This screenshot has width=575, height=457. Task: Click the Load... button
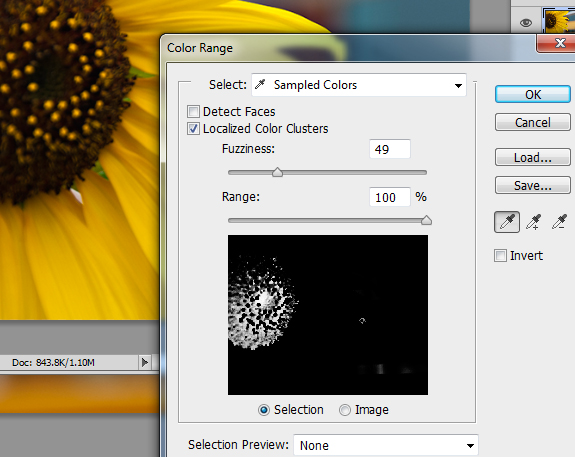[x=533, y=157]
